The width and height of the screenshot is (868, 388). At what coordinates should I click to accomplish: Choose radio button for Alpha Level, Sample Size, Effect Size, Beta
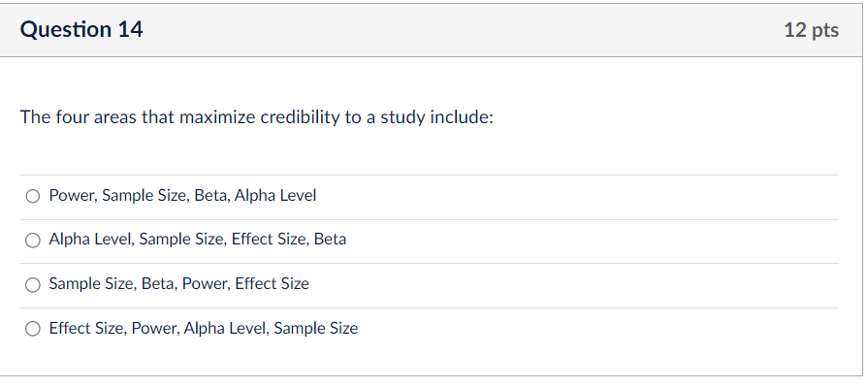(33, 240)
